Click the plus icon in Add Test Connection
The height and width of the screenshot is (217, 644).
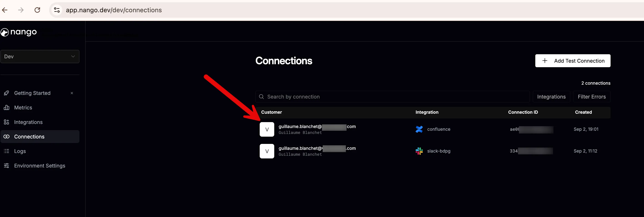(x=545, y=61)
